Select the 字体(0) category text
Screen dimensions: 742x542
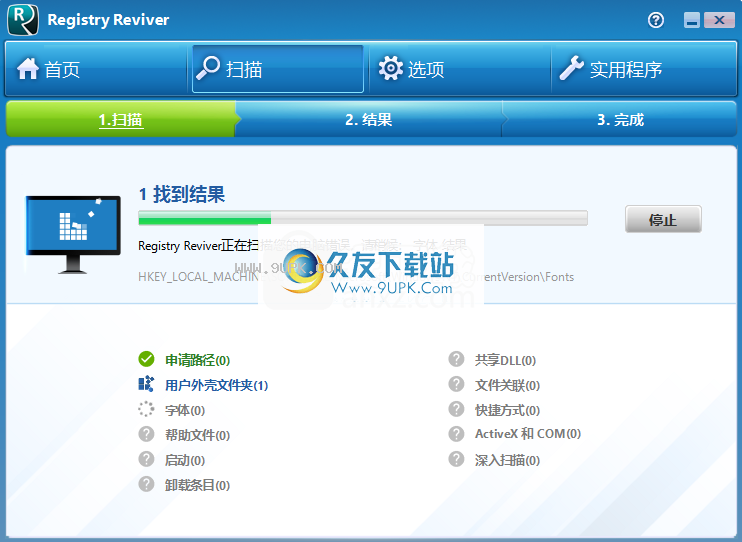pyautogui.click(x=185, y=410)
